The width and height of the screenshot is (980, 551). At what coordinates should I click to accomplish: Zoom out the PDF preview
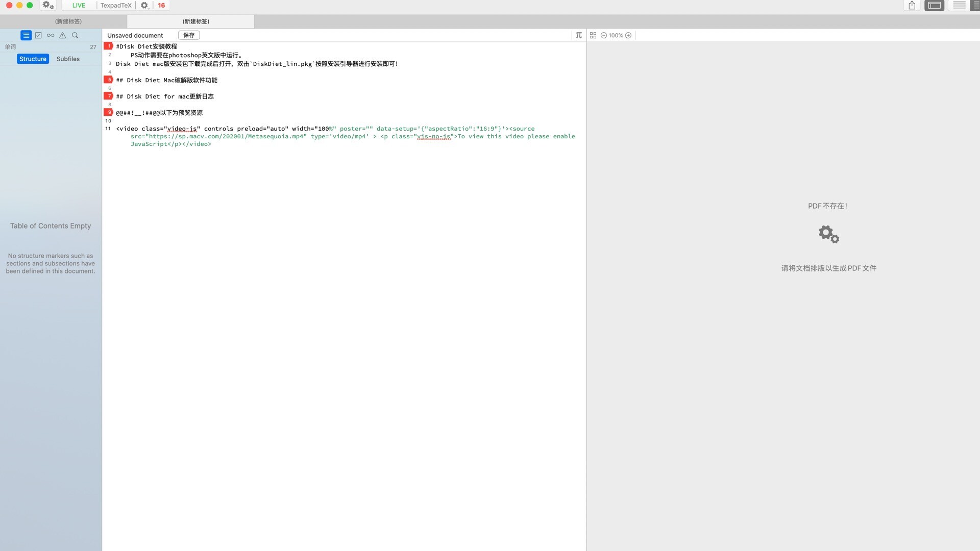pyautogui.click(x=604, y=35)
